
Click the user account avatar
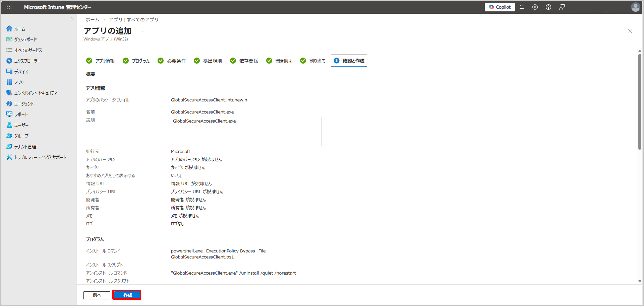click(635, 7)
